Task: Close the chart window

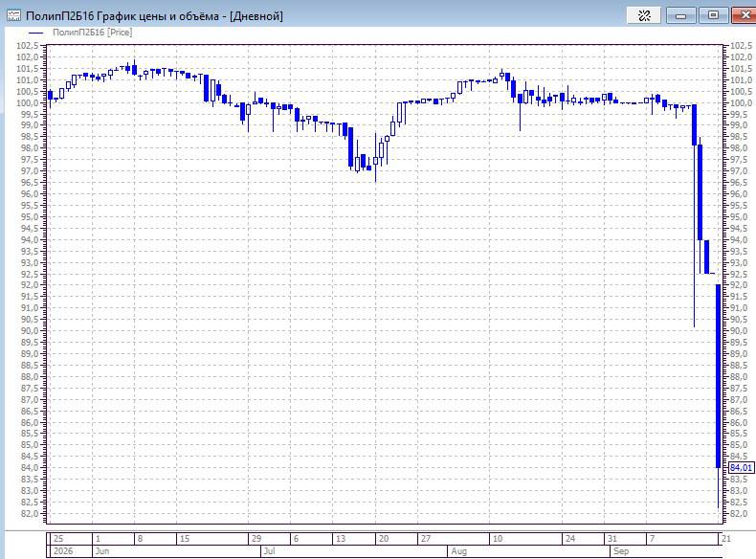Action: tap(745, 15)
